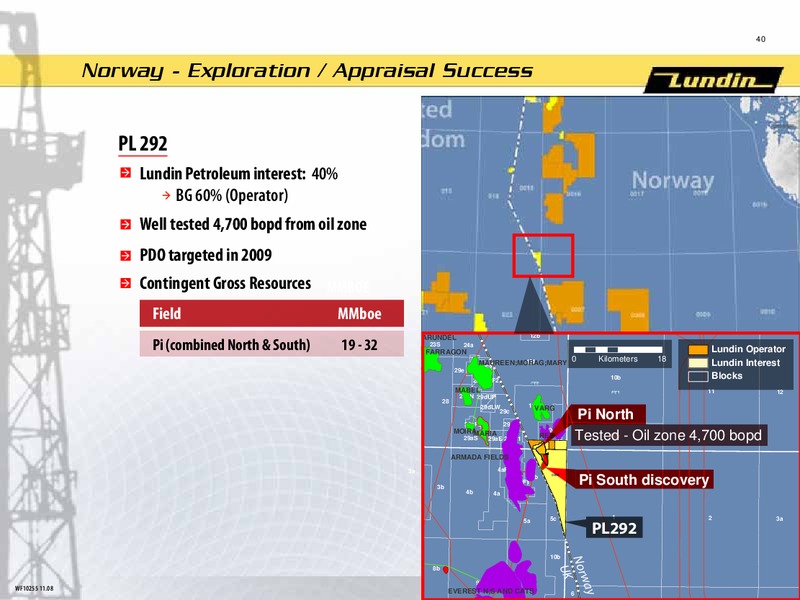Select the text 'PDO targeted in 2009'
This screenshot has width=800, height=600.
click(x=206, y=255)
